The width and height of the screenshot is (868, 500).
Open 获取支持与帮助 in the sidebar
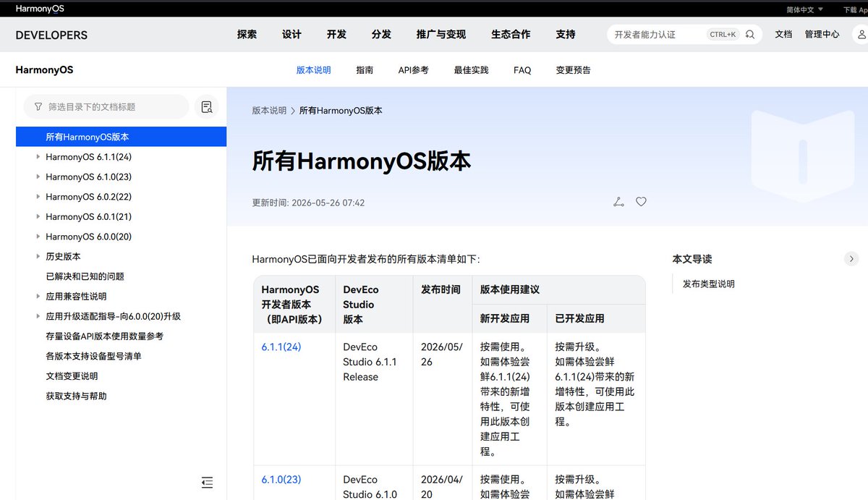76,396
